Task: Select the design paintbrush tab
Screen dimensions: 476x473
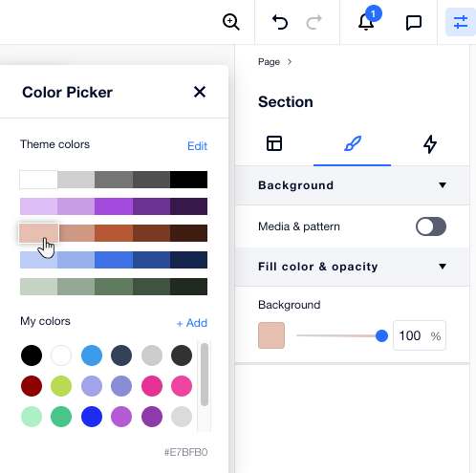Action: coord(353,143)
